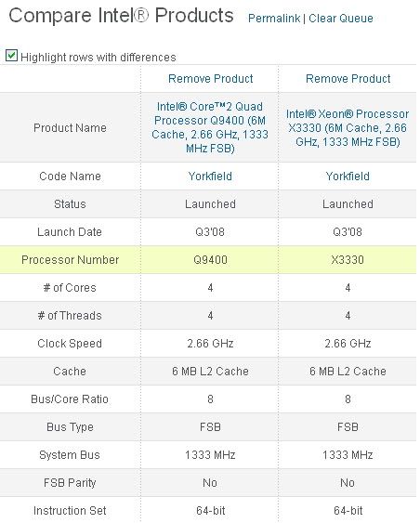
Task: Select the highlighted Processor Number row label
Action: (70, 260)
